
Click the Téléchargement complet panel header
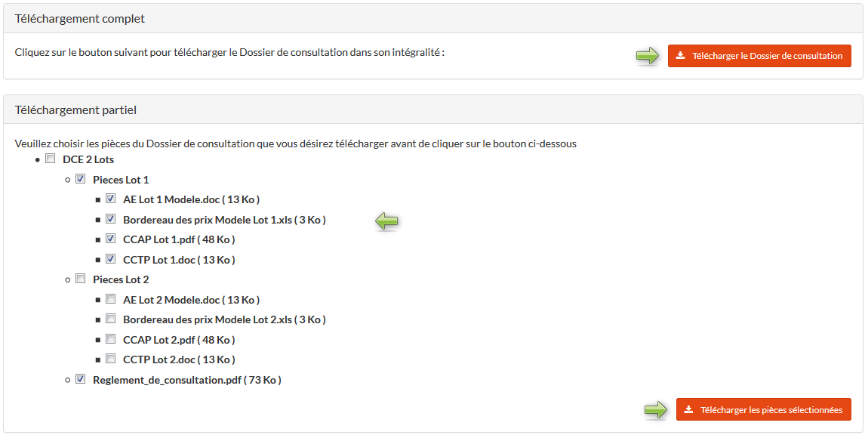click(80, 18)
